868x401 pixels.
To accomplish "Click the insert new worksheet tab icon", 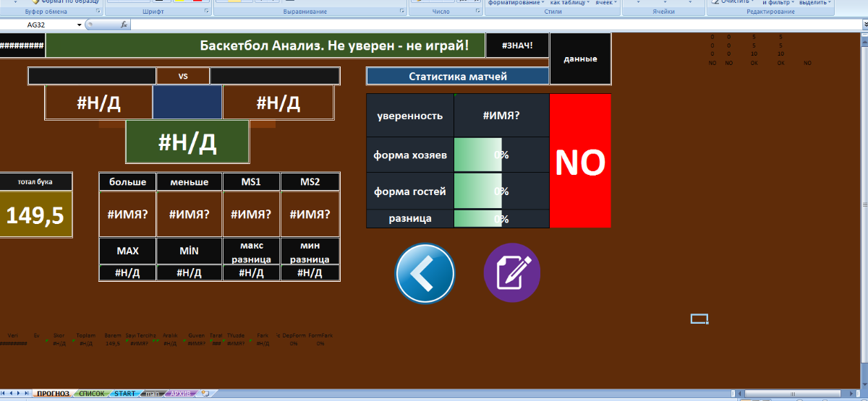I will [x=205, y=394].
